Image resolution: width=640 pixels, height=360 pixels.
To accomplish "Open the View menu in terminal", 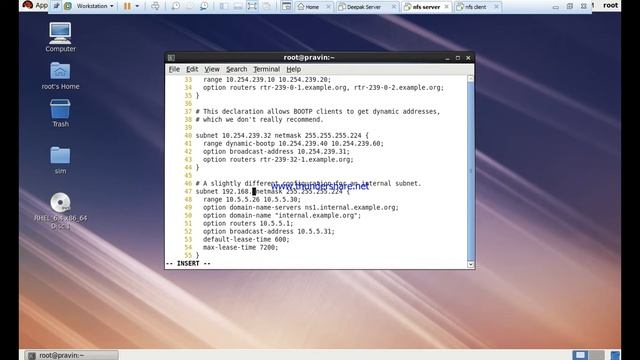I will pyautogui.click(x=212, y=69).
